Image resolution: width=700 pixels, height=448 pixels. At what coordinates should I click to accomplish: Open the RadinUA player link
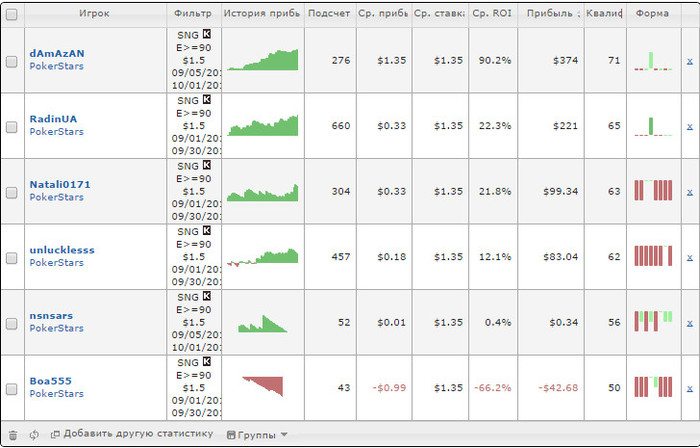click(53, 119)
